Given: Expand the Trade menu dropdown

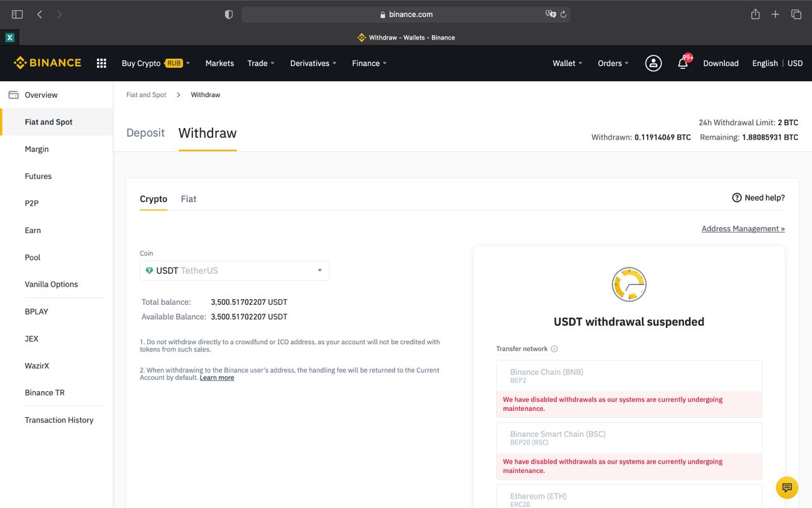Looking at the screenshot, I should [261, 63].
